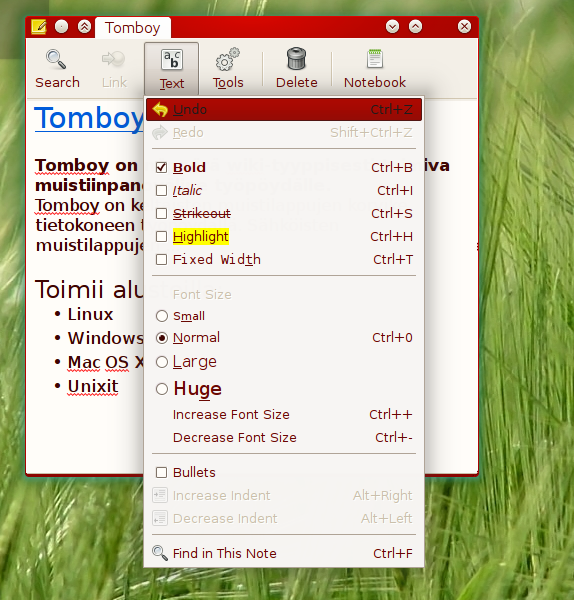574x600 pixels.
Task: Click the down chevron button in title bar
Action: [x=392, y=26]
